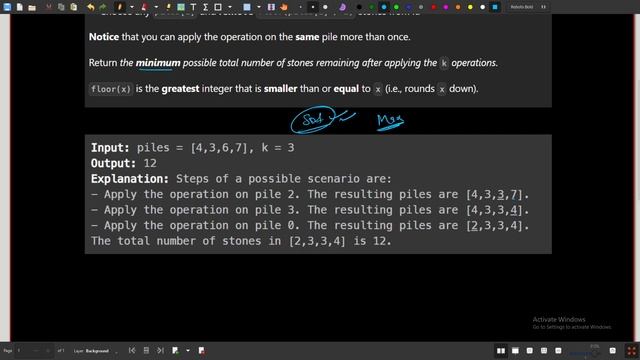
Task: Click the Paste icon
Action: click(73, 7)
